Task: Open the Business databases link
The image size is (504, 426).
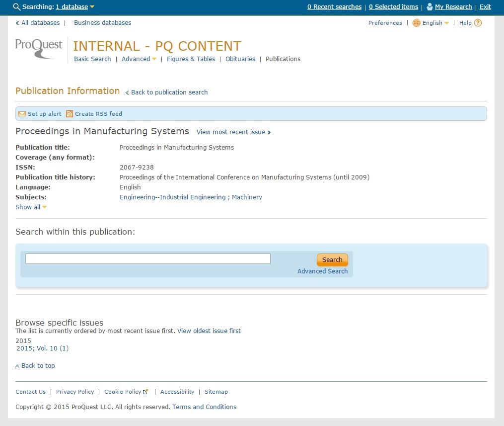Action: (102, 23)
